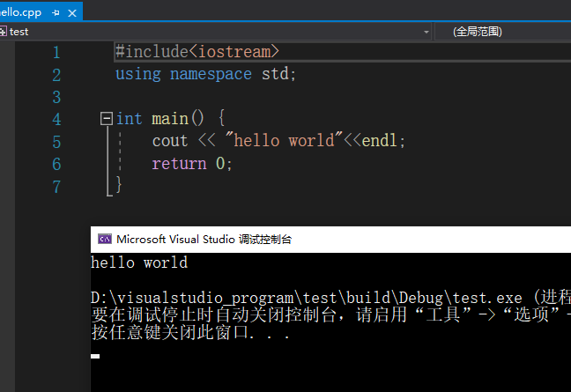Click line number 6
The height and width of the screenshot is (392, 571).
(56, 164)
